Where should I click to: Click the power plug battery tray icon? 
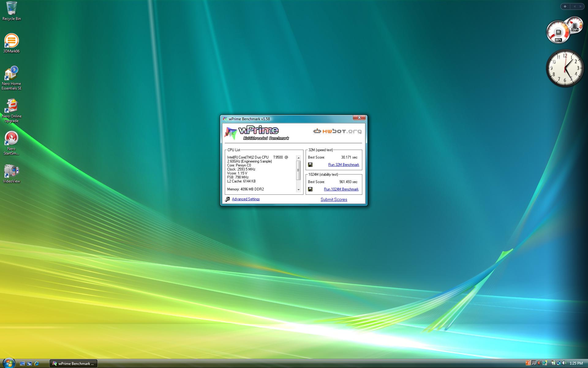[x=553, y=363]
